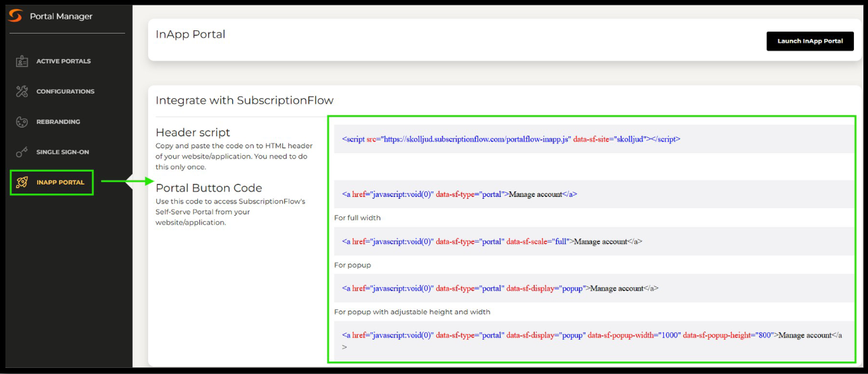The height and width of the screenshot is (374, 868).
Task: Click the header script code snippet
Action: click(595, 139)
